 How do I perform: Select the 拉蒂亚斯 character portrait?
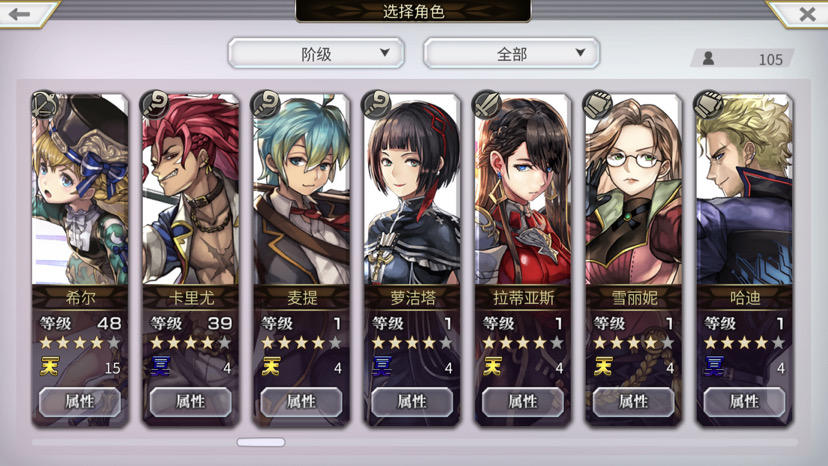click(x=523, y=190)
